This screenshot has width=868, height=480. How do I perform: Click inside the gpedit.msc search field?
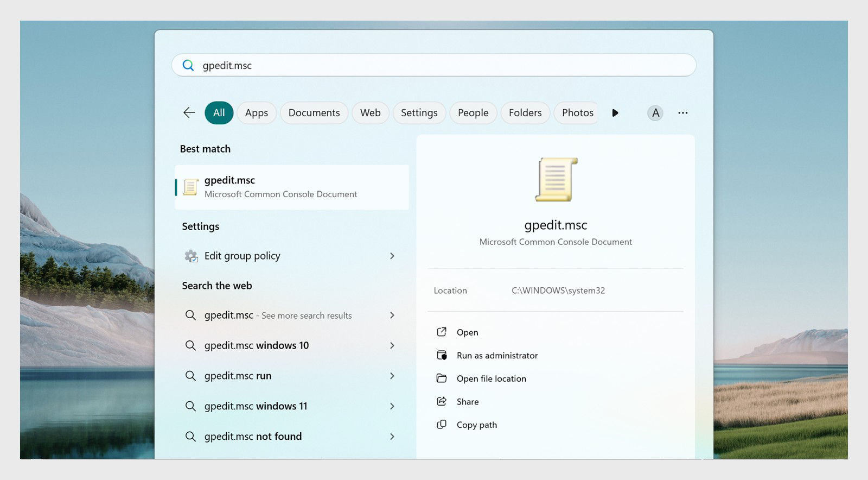(x=434, y=65)
